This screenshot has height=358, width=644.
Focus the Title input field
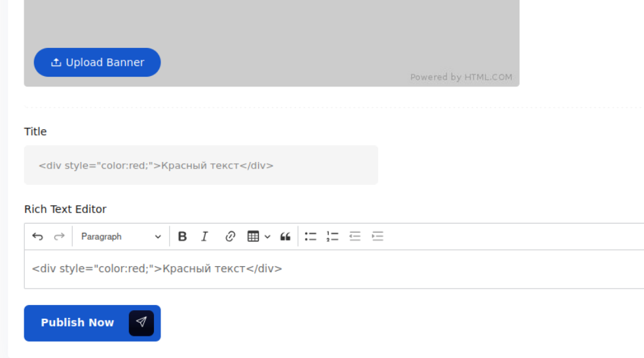pyautogui.click(x=200, y=165)
